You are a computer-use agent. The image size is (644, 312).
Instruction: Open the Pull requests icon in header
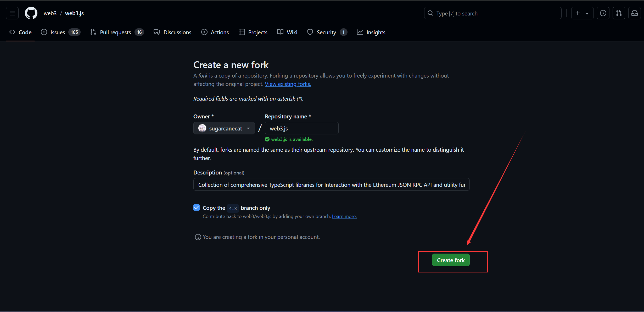(619, 13)
